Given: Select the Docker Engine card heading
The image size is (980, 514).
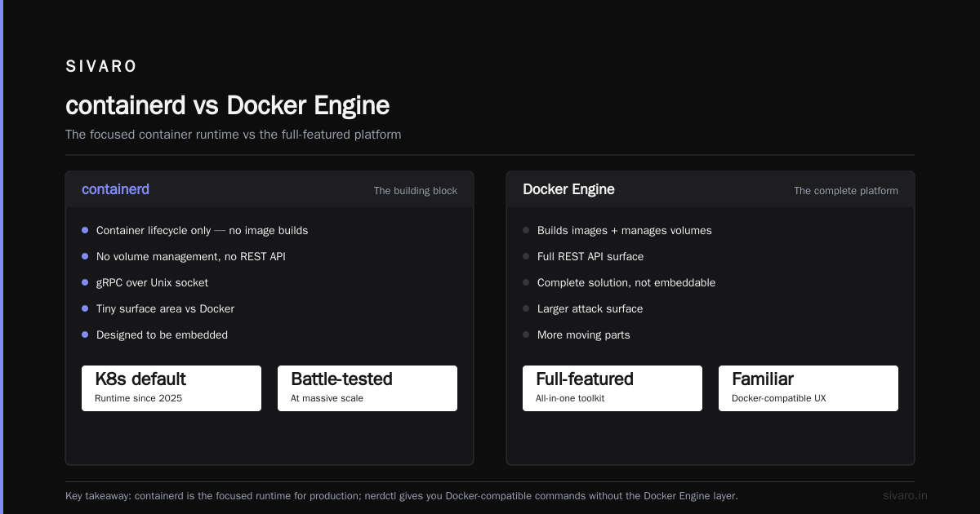Looking at the screenshot, I should click(568, 189).
